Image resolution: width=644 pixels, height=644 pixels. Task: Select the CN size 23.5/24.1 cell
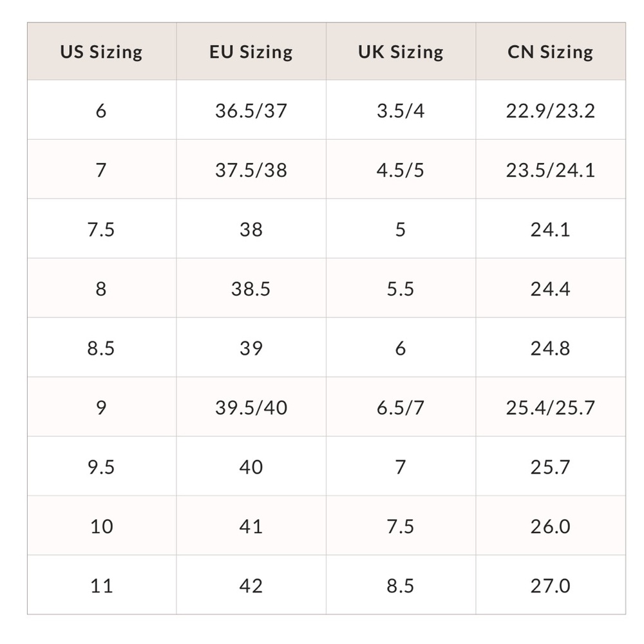pos(550,170)
